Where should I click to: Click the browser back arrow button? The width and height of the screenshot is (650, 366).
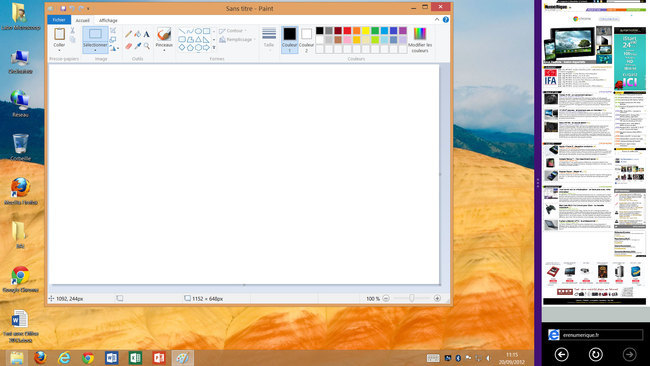pos(561,354)
